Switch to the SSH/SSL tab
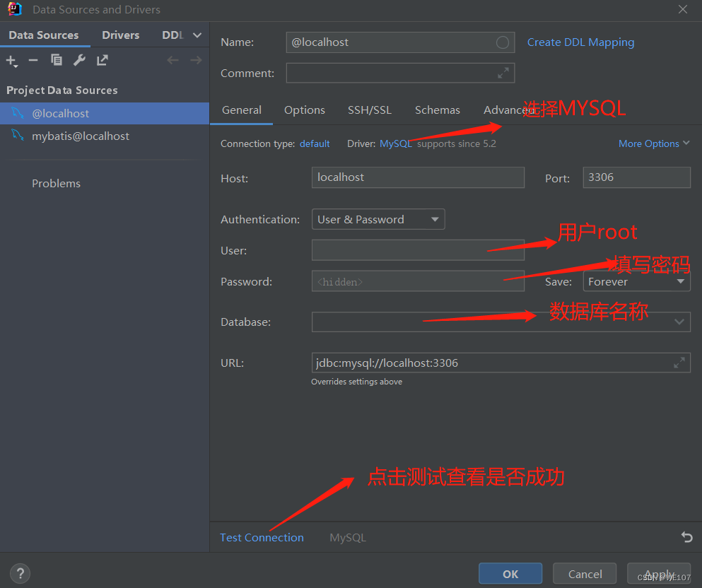Image resolution: width=702 pixels, height=588 pixels. [370, 110]
